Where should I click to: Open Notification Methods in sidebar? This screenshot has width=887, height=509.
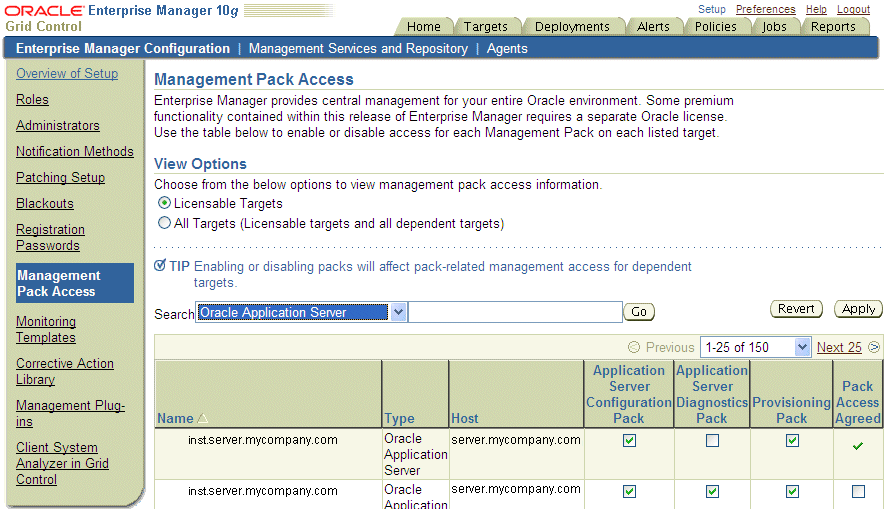click(75, 152)
